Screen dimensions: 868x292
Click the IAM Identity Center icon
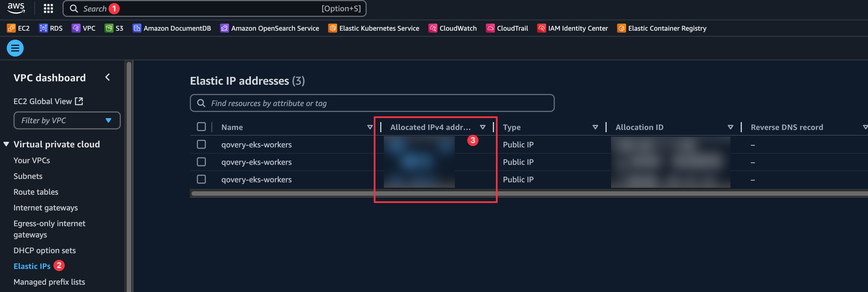click(x=542, y=28)
